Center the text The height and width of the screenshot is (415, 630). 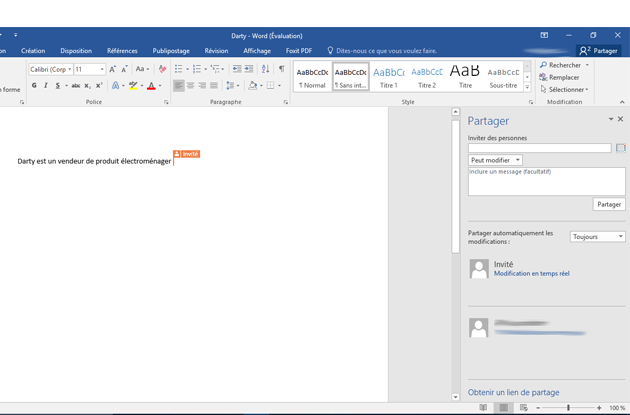point(190,85)
